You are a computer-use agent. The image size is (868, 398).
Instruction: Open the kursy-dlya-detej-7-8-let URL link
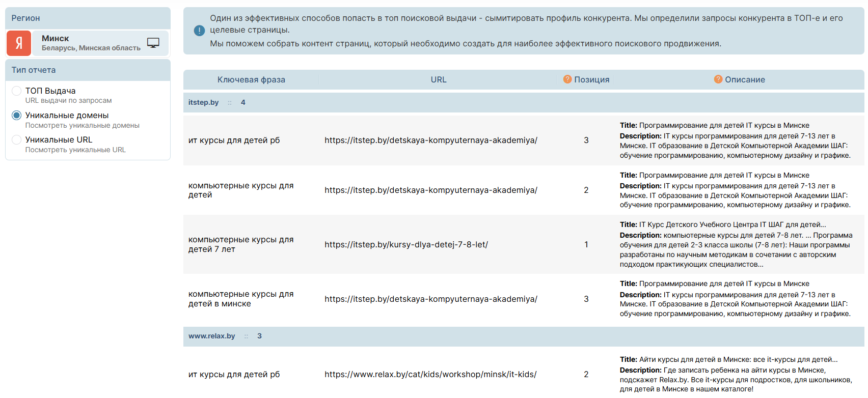click(406, 244)
